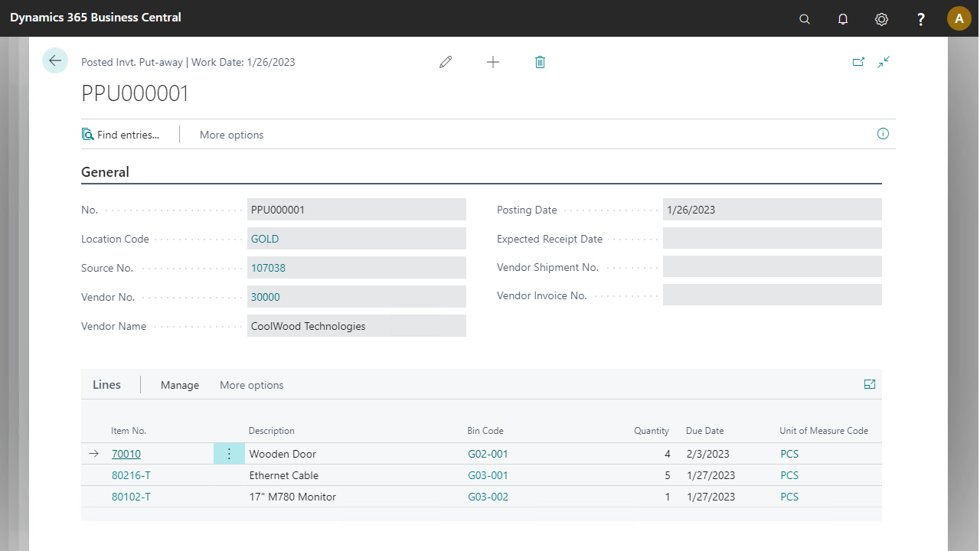Viewport: 980px width, 551px height.
Task: Open the Help question mark
Action: (921, 18)
